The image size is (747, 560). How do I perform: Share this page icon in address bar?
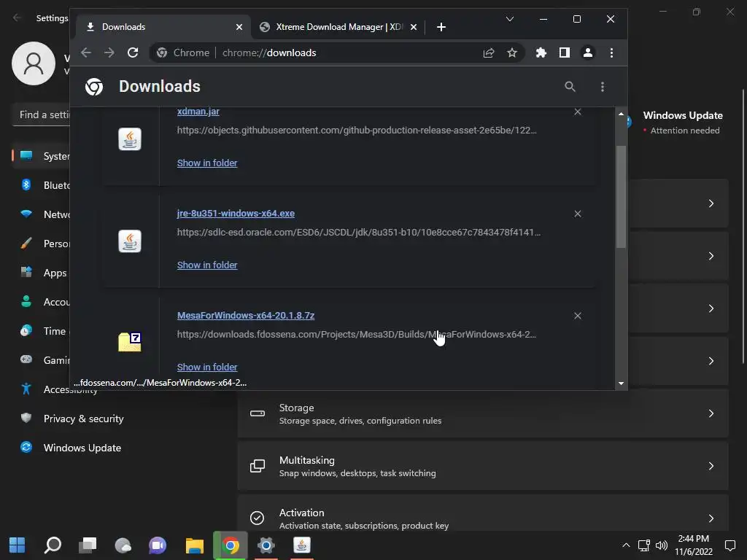pyautogui.click(x=489, y=52)
